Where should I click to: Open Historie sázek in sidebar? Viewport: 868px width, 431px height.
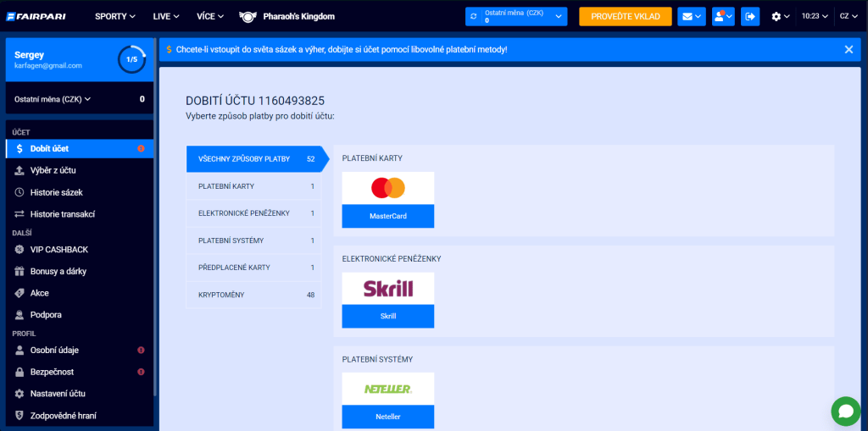click(x=56, y=192)
